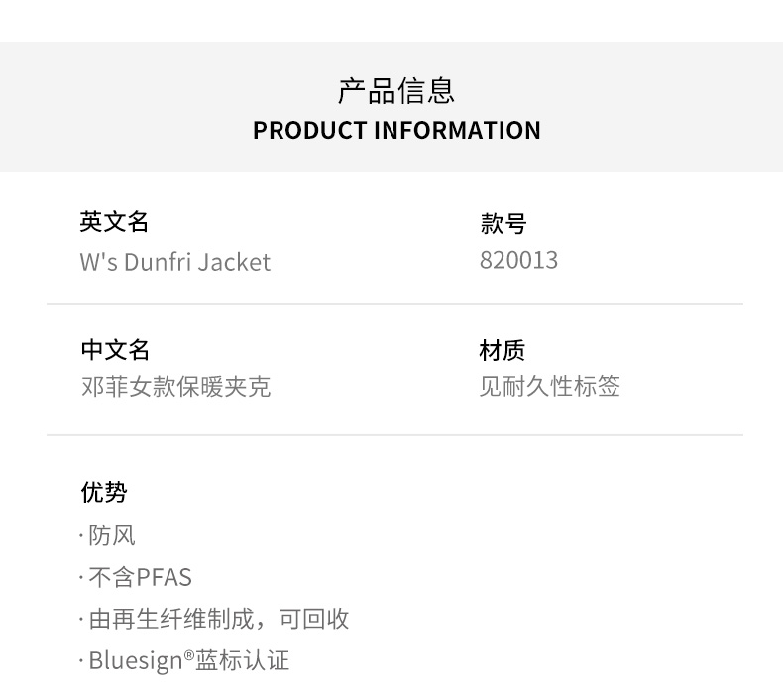
Task: Select the 防风 advantage item
Action: (x=111, y=536)
